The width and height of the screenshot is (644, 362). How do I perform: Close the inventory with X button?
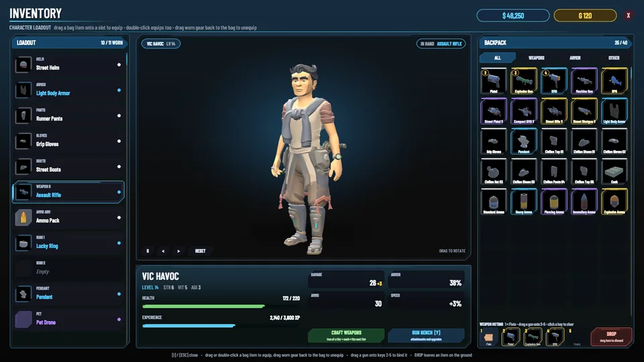[628, 15]
